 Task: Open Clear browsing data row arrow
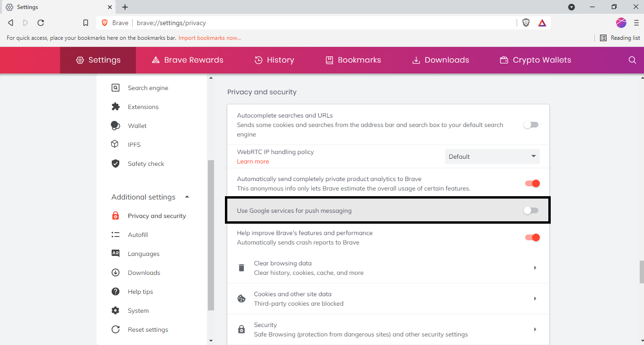(535, 268)
